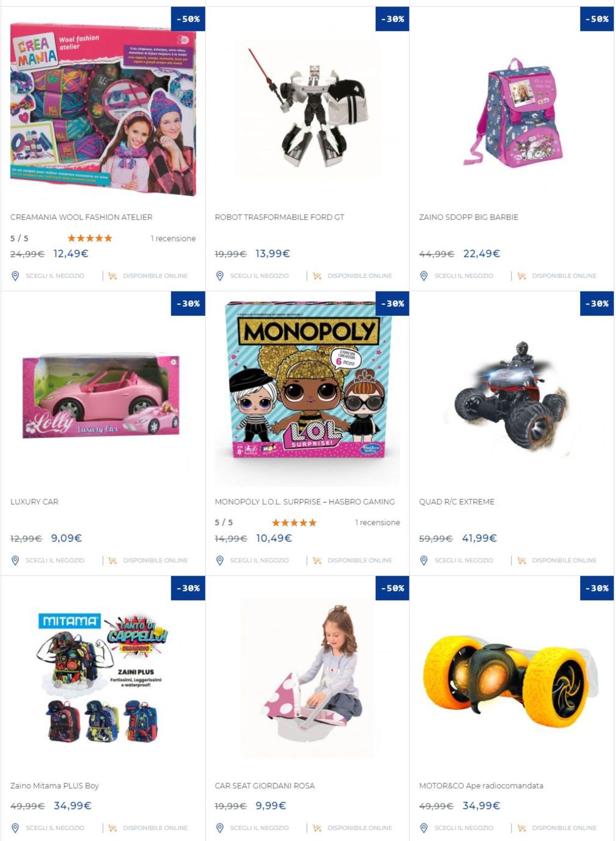Open the pink Lolly Luxury Car image
The width and height of the screenshot is (616, 841).
[101, 395]
